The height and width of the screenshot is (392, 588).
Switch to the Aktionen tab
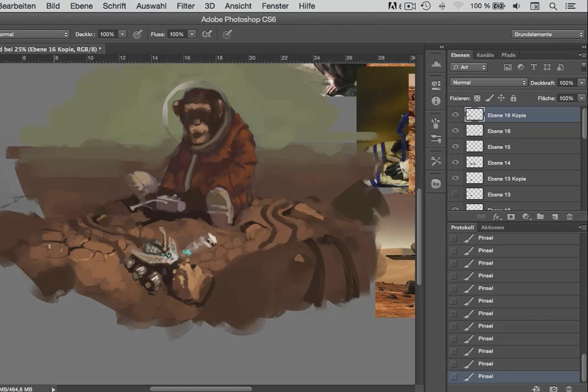pos(492,227)
